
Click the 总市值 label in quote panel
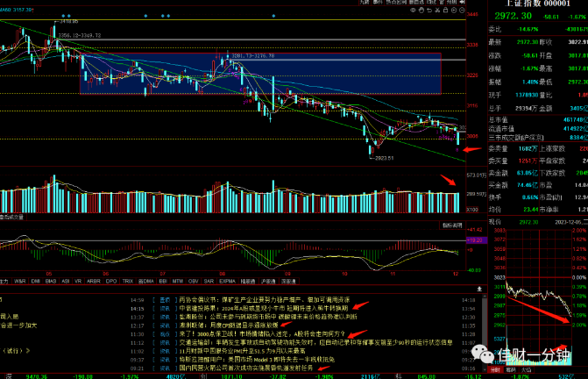[x=498, y=120]
